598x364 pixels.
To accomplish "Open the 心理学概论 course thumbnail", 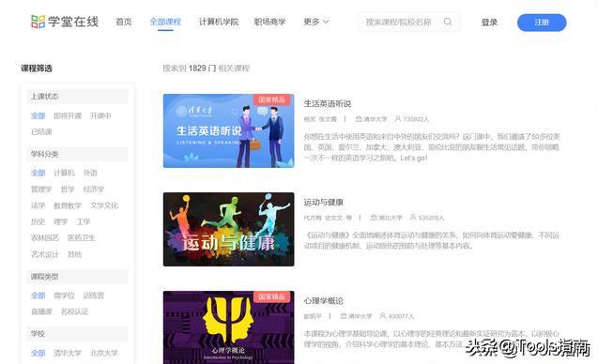I will point(228,327).
